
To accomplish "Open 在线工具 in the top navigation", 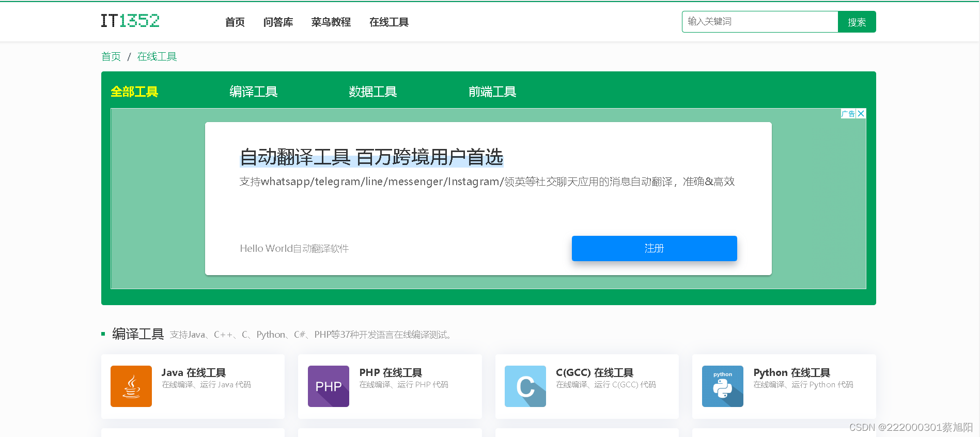I will click(x=389, y=22).
